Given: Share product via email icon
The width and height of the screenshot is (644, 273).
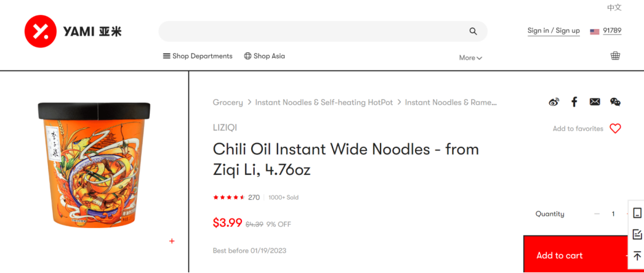Looking at the screenshot, I should (x=594, y=102).
